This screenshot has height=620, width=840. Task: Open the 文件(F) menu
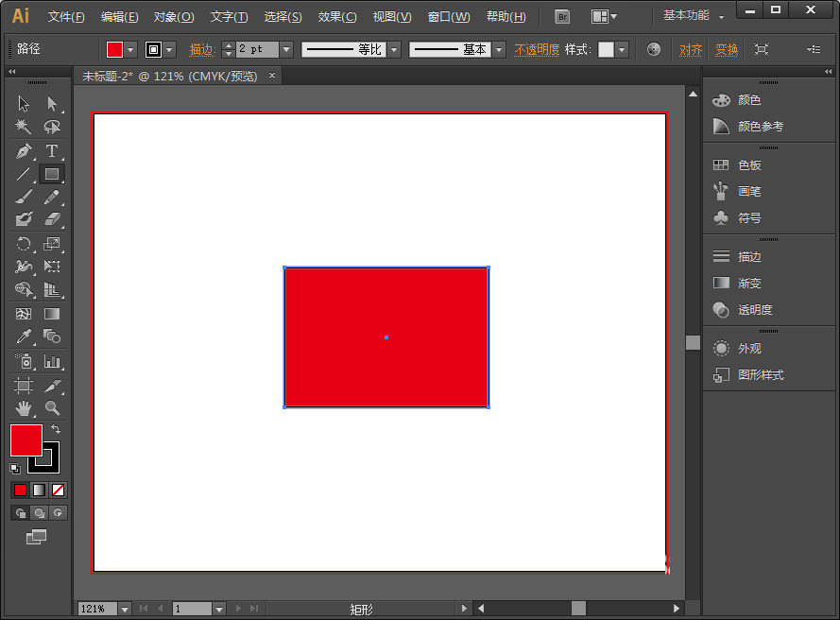click(x=66, y=17)
